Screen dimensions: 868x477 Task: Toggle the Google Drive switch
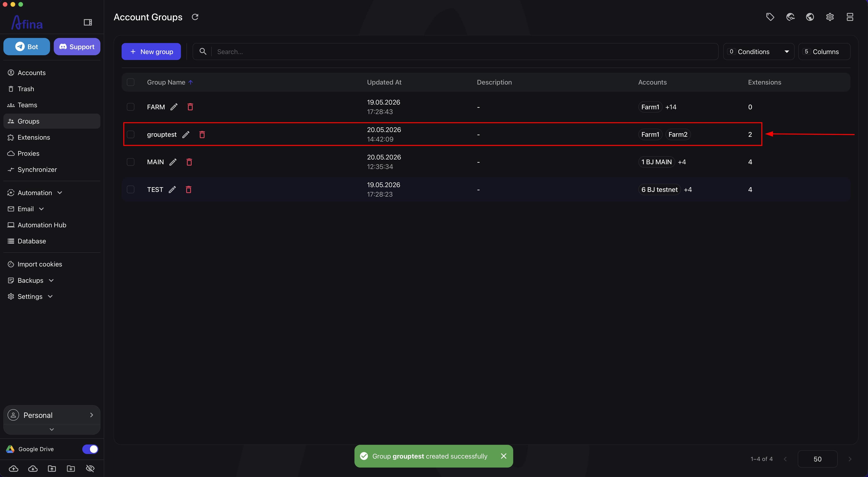pos(90,449)
